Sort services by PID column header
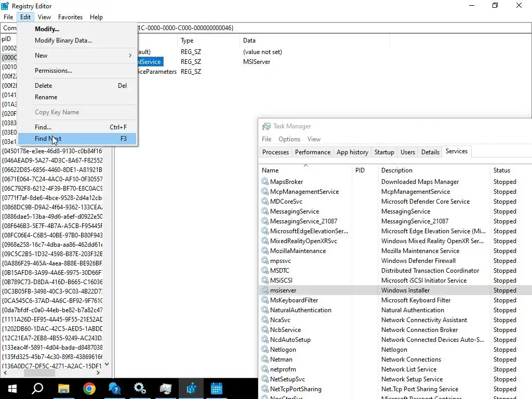This screenshot has height=399, width=532. point(365,170)
